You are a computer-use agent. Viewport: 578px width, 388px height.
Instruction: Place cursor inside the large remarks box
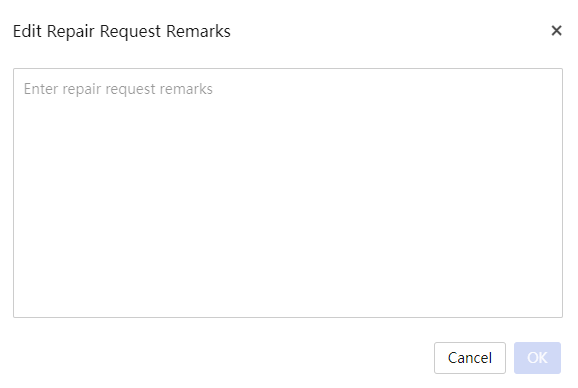(x=288, y=193)
